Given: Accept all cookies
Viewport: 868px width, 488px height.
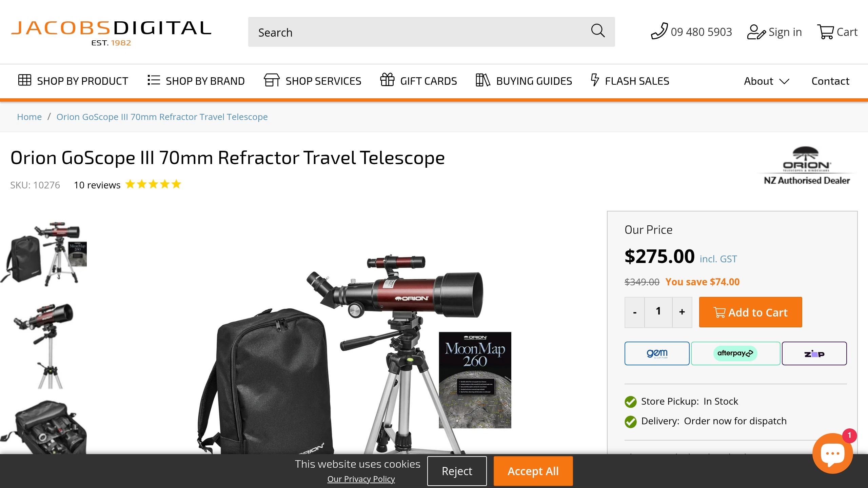Looking at the screenshot, I should pos(533,471).
